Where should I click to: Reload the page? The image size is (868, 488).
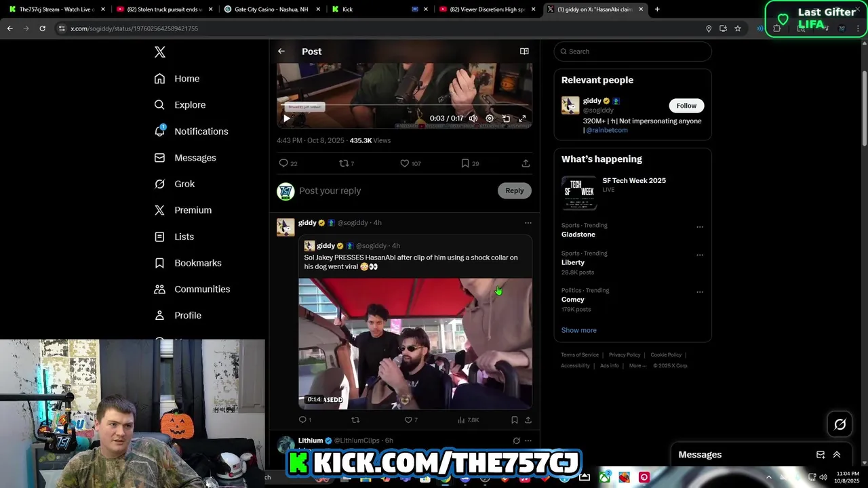(42, 28)
